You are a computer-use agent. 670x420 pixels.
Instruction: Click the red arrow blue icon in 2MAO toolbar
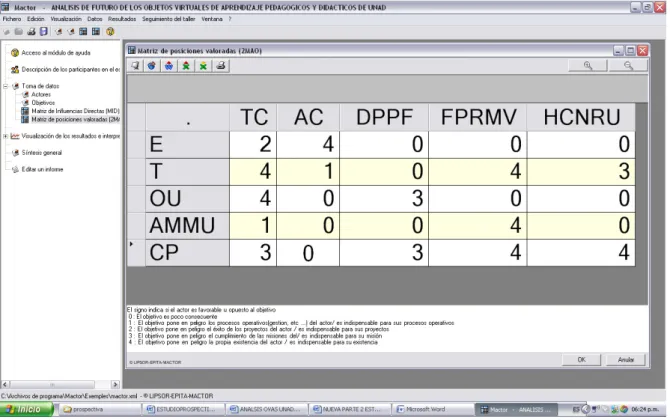coord(169,66)
